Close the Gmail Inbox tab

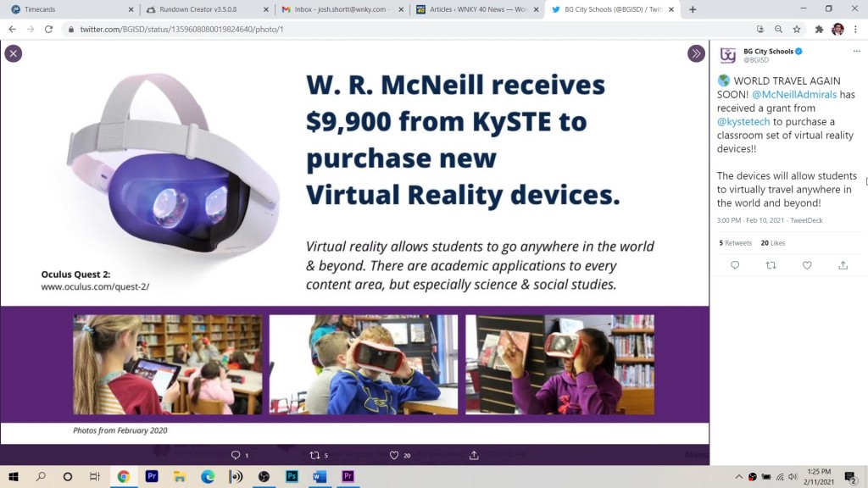401,9
